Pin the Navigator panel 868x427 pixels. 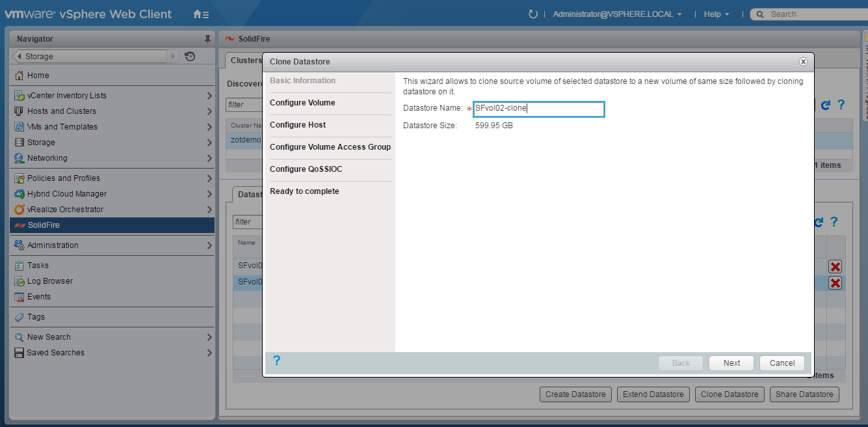(207, 39)
